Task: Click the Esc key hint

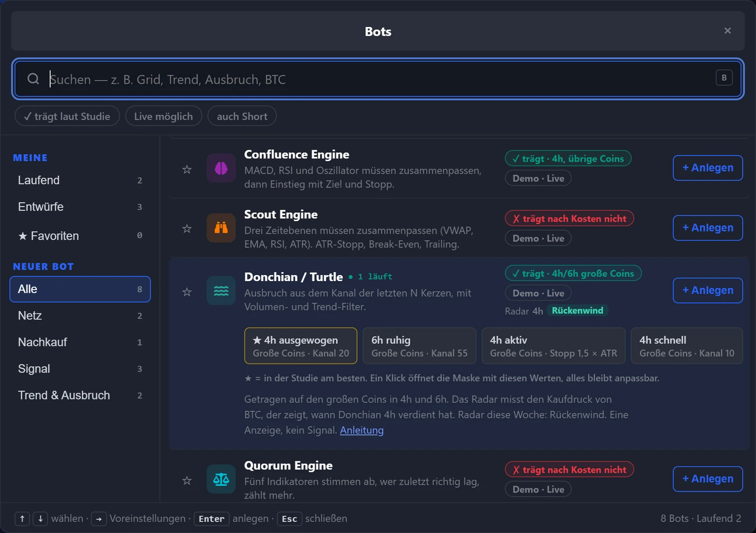Action: (x=289, y=519)
